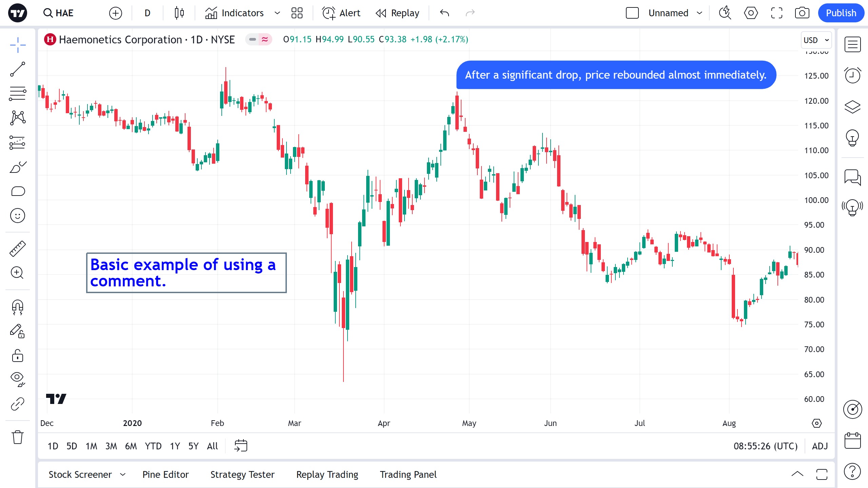
Task: Open the USD currency dropdown
Action: (x=816, y=40)
